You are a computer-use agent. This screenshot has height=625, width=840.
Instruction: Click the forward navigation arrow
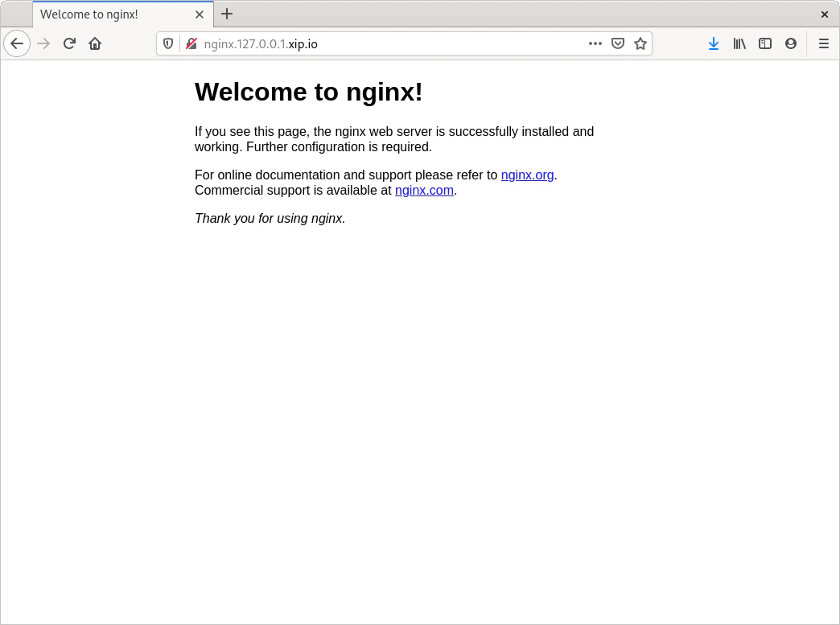43,43
